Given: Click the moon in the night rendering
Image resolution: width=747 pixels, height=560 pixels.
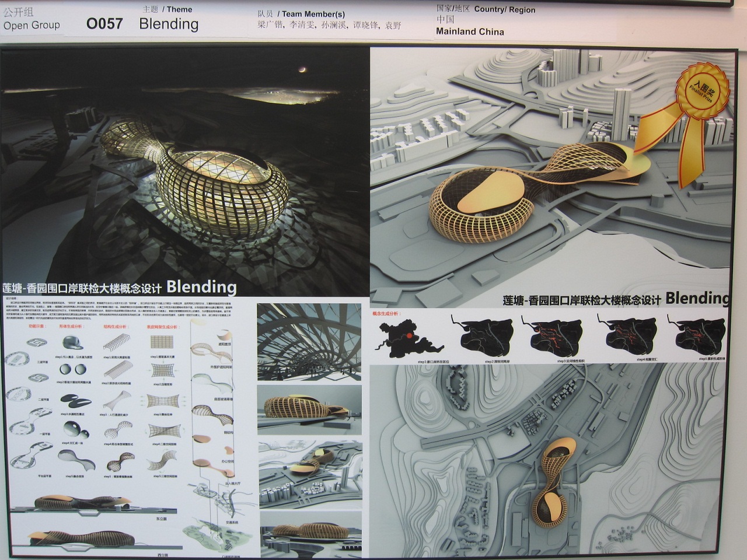Looking at the screenshot, I should [x=301, y=71].
